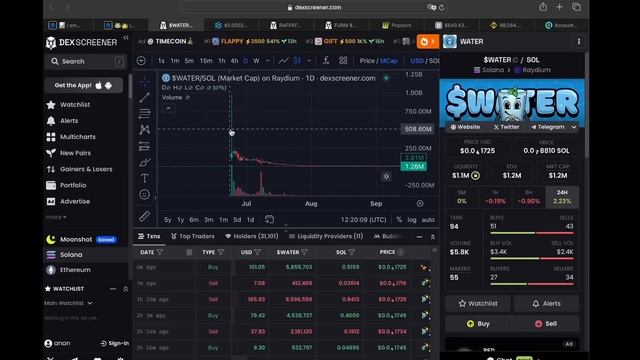This screenshot has width=640, height=360.
Task: Switch chart to Price mode
Action: coord(367,61)
